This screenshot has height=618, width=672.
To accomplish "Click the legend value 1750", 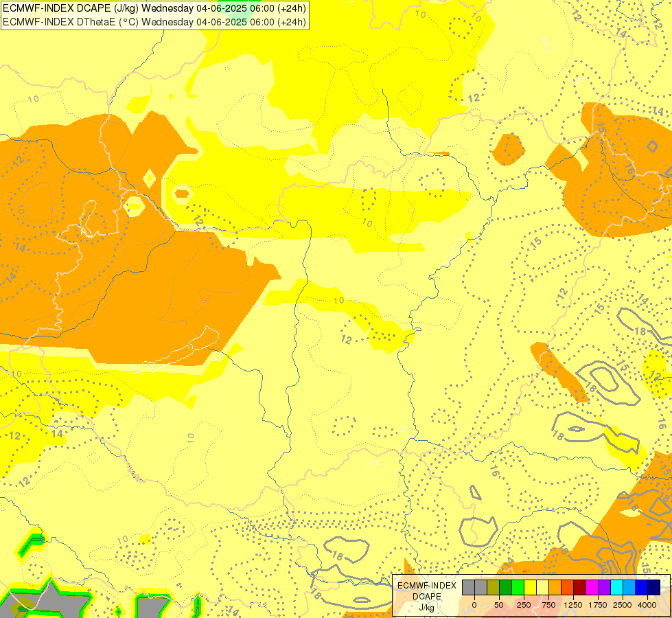I will (598, 605).
